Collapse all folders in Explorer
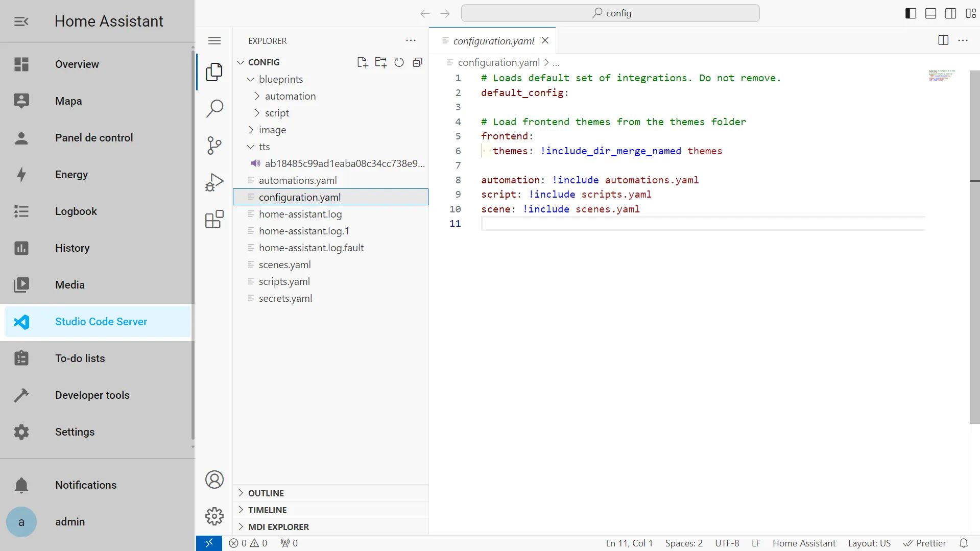Image resolution: width=980 pixels, height=551 pixels. point(417,62)
